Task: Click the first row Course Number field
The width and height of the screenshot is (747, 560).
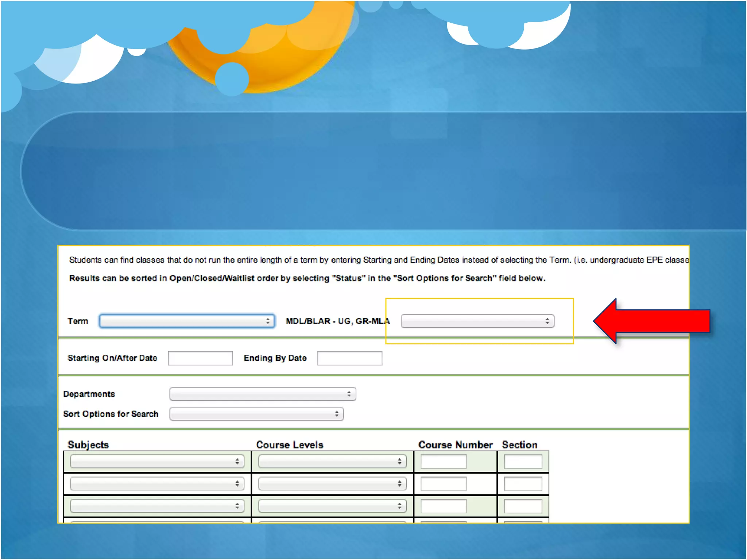Action: click(443, 462)
